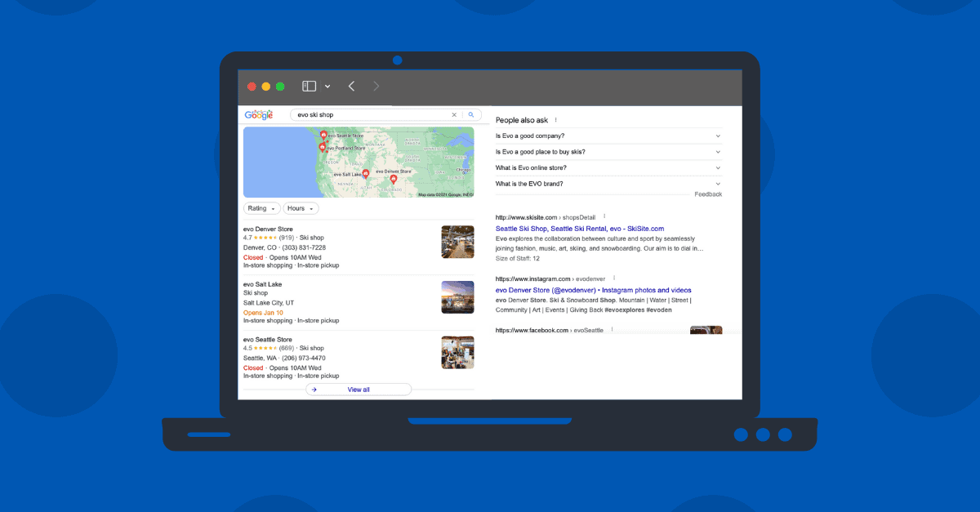This screenshot has width=980, height=512.
Task: Open the instagram.com result options icon
Action: pyautogui.click(x=614, y=278)
